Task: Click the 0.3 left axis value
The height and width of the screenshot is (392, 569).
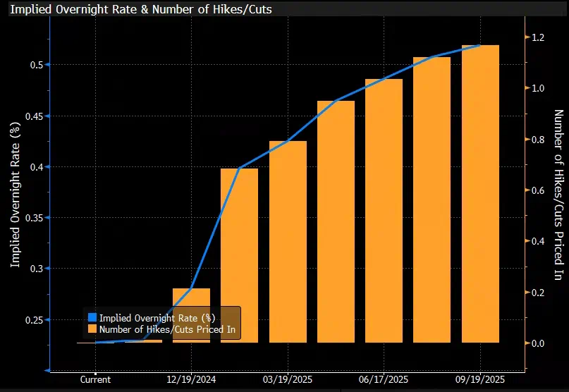Action: (x=36, y=269)
